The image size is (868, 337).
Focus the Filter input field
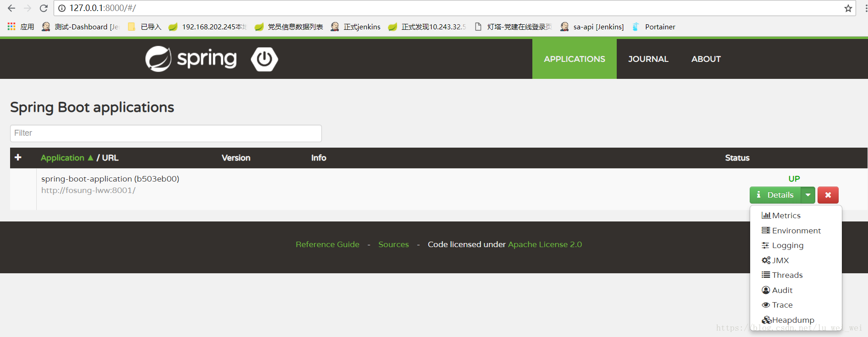[x=166, y=133]
